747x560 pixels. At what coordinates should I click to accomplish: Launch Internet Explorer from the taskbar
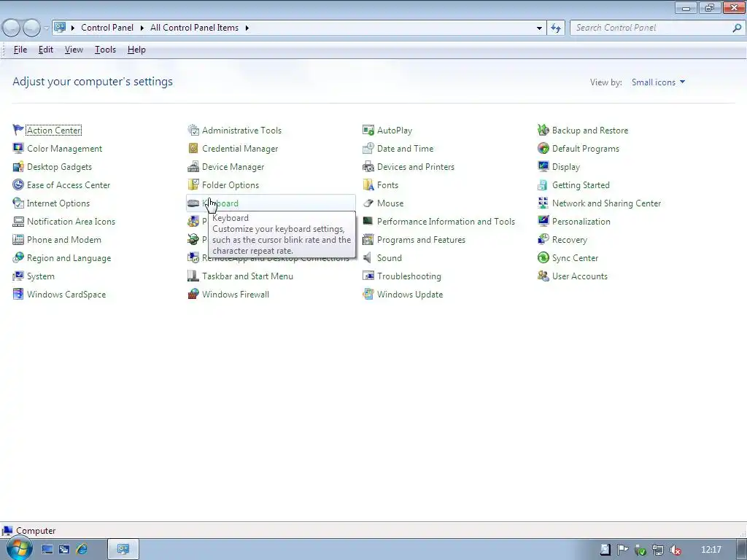[82, 550]
